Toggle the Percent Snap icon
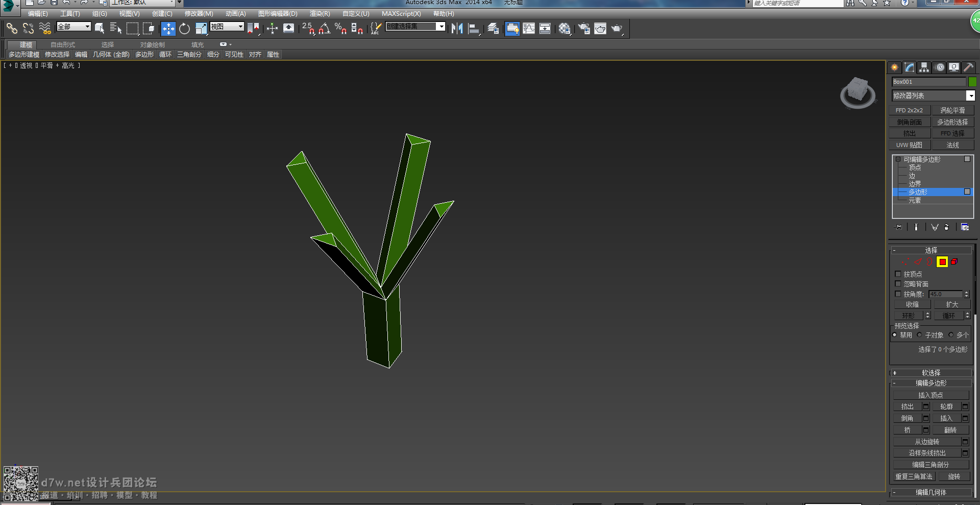Screen dimensions: 980x505 pos(340,28)
